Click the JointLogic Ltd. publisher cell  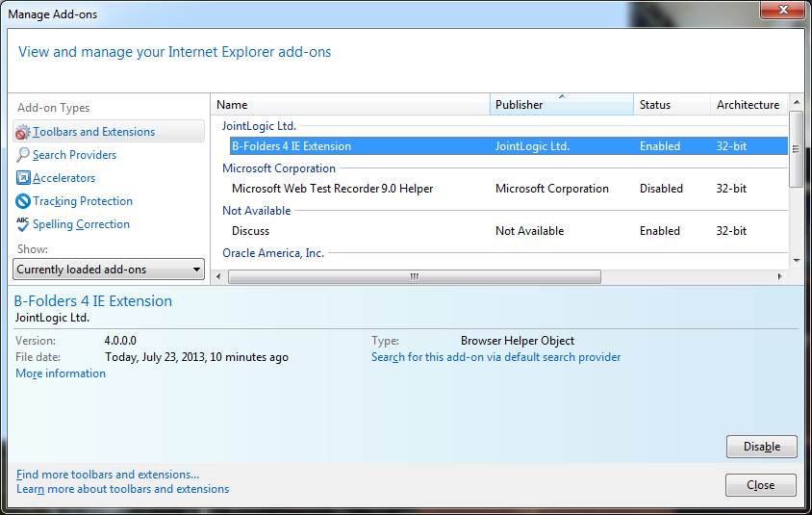[x=532, y=146]
